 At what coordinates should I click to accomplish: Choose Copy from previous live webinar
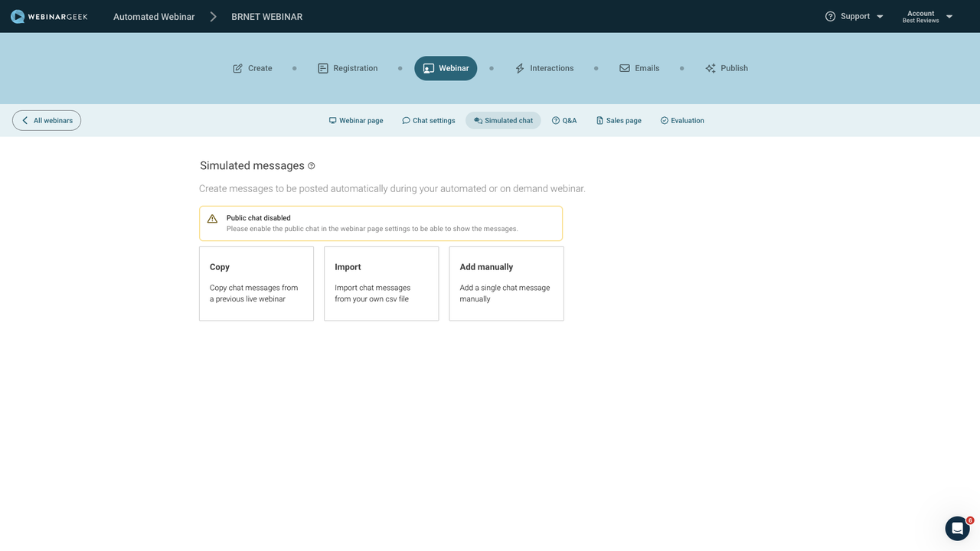click(256, 283)
